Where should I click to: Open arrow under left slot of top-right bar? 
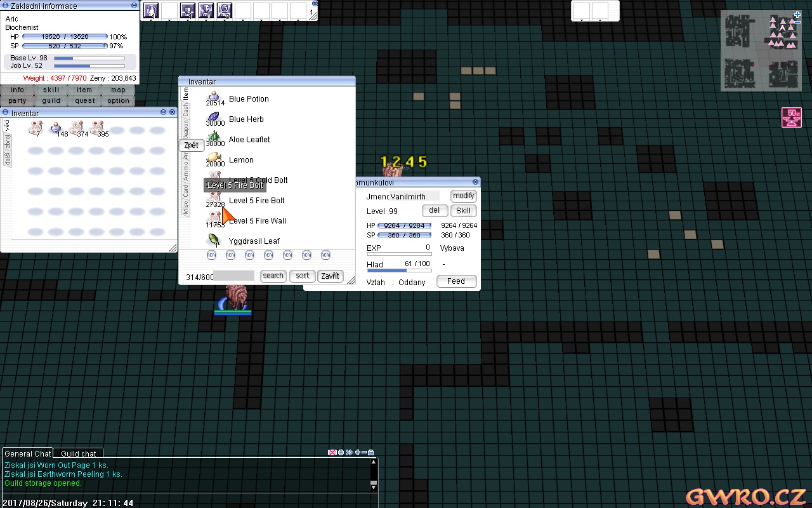tap(582, 20)
